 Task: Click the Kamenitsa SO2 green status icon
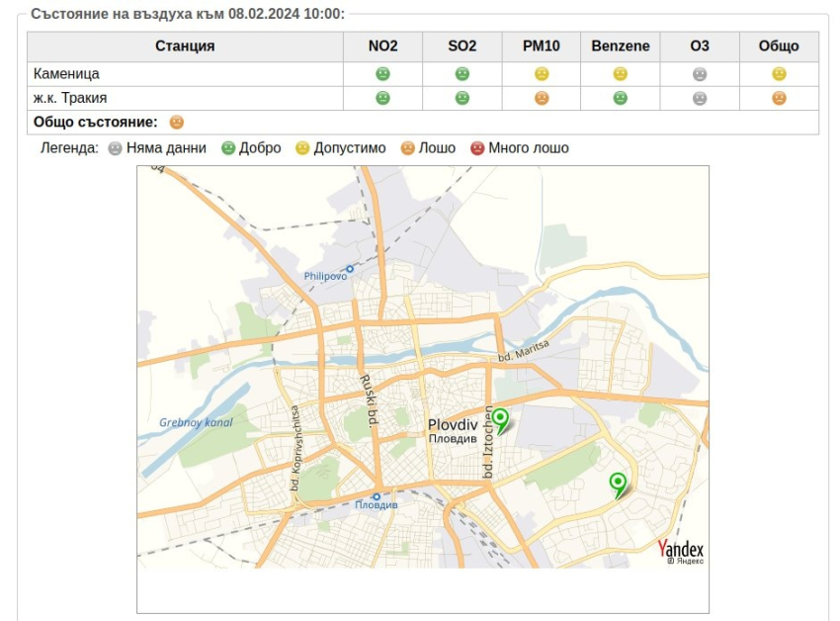click(x=462, y=74)
